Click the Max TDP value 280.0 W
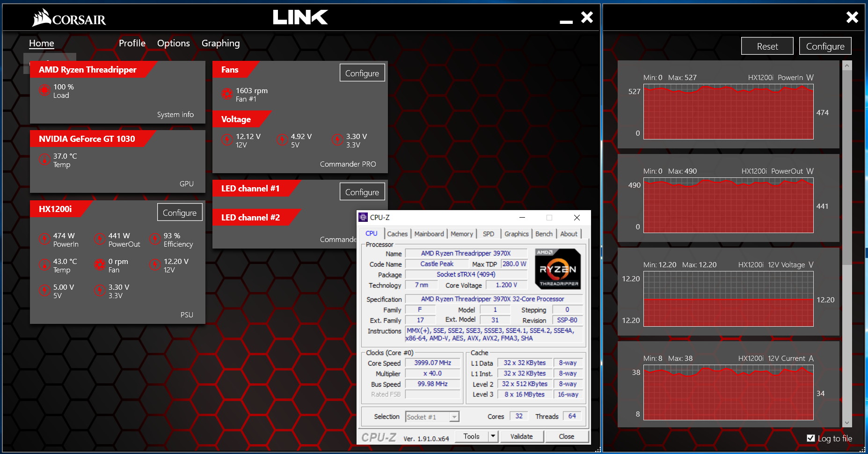The image size is (868, 454). pos(514,264)
